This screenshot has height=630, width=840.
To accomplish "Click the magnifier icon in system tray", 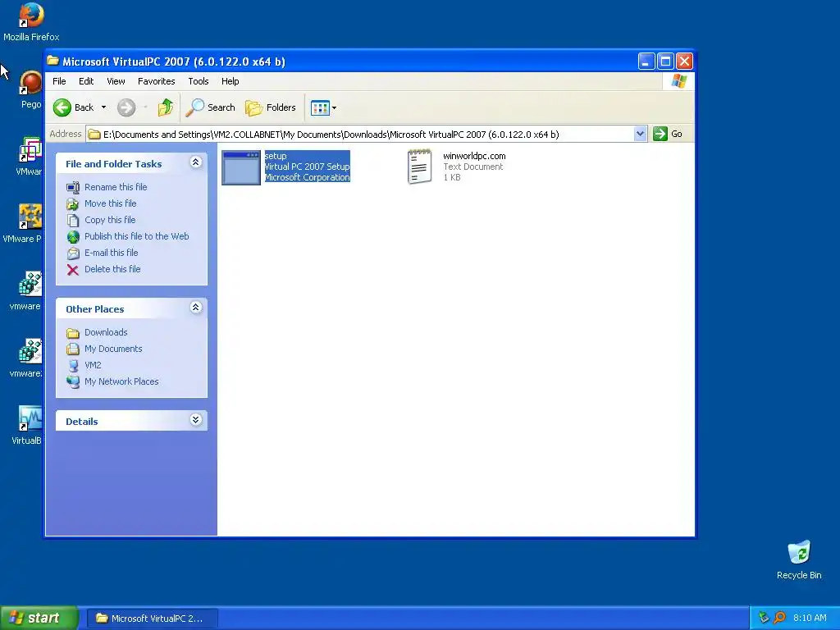I will (x=779, y=618).
